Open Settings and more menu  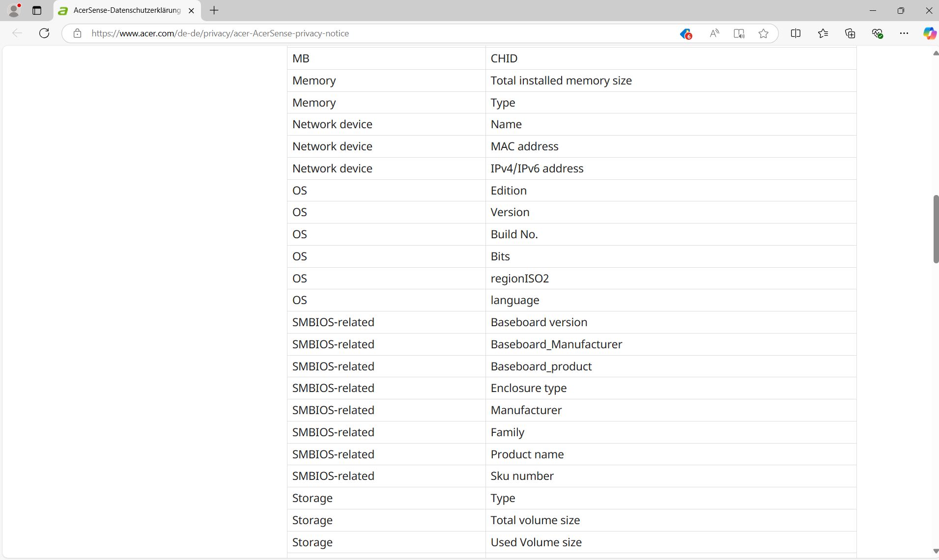click(904, 33)
